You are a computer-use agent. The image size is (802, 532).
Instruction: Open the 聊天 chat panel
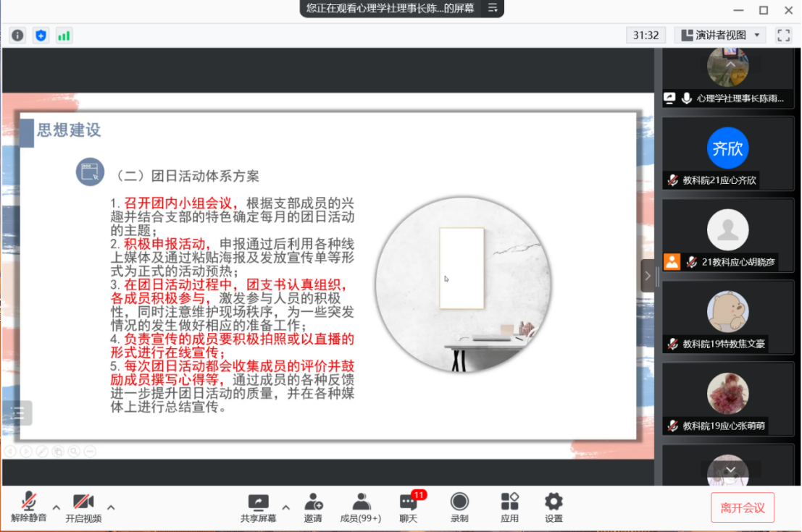point(409,507)
